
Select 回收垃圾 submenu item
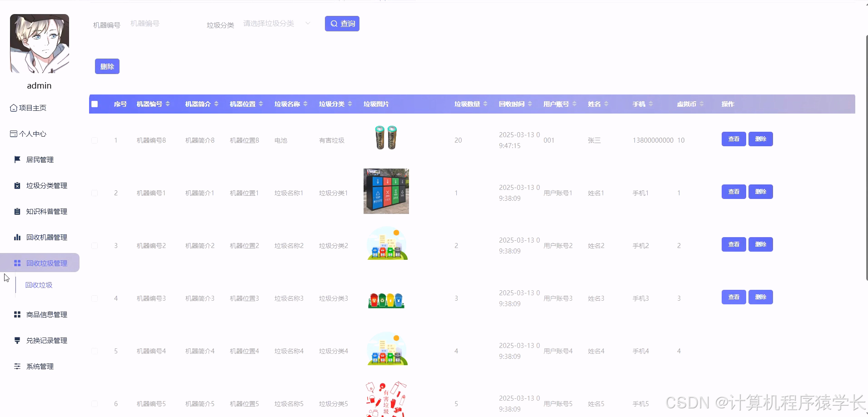pyautogui.click(x=39, y=285)
